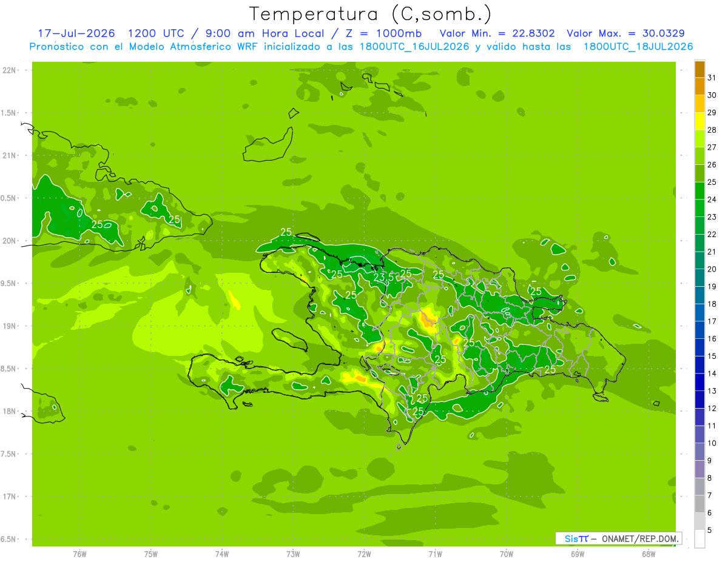The image size is (728, 562).
Task: Click the "14" color scale label
Action: tap(712, 373)
